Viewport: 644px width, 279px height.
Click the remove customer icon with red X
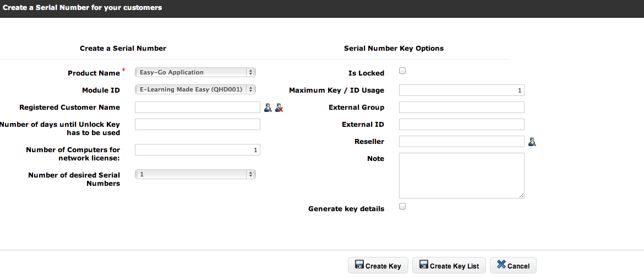pos(279,108)
